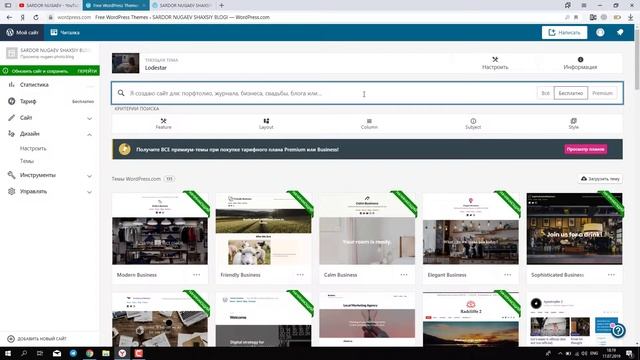Screen dimensions: 640x360
Task: Open the Mail app on the taskbar
Action: coord(57,353)
